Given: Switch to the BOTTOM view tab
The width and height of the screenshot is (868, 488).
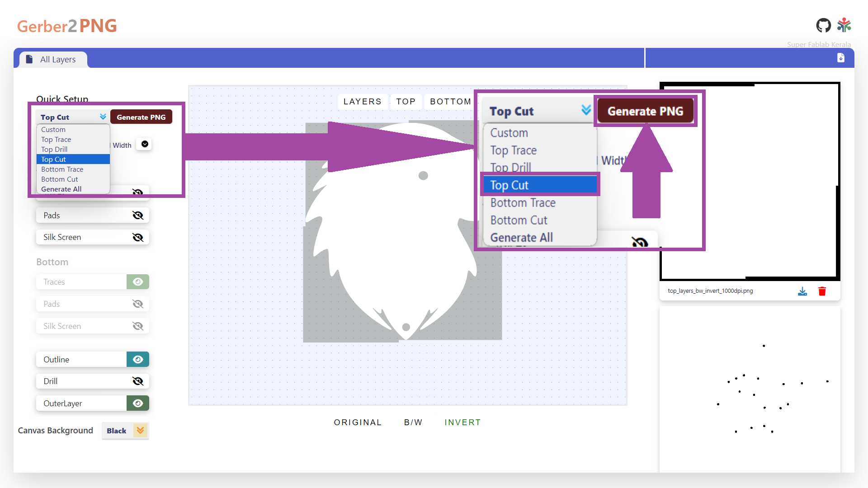Looking at the screenshot, I should [x=450, y=102].
